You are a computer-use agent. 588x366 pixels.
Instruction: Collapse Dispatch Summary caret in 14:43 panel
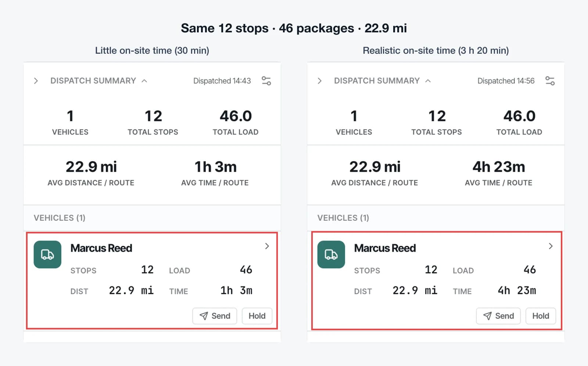[x=144, y=81]
